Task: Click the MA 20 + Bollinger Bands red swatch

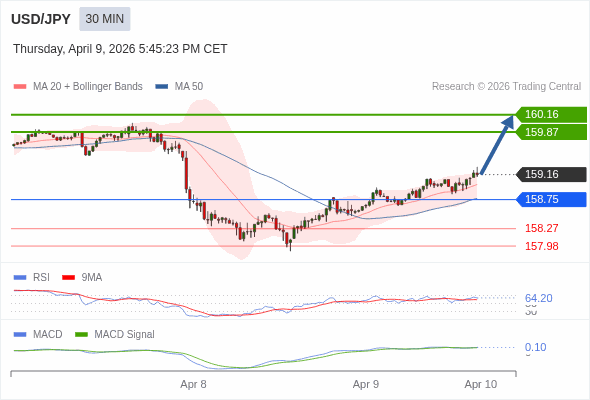Action: point(20,87)
